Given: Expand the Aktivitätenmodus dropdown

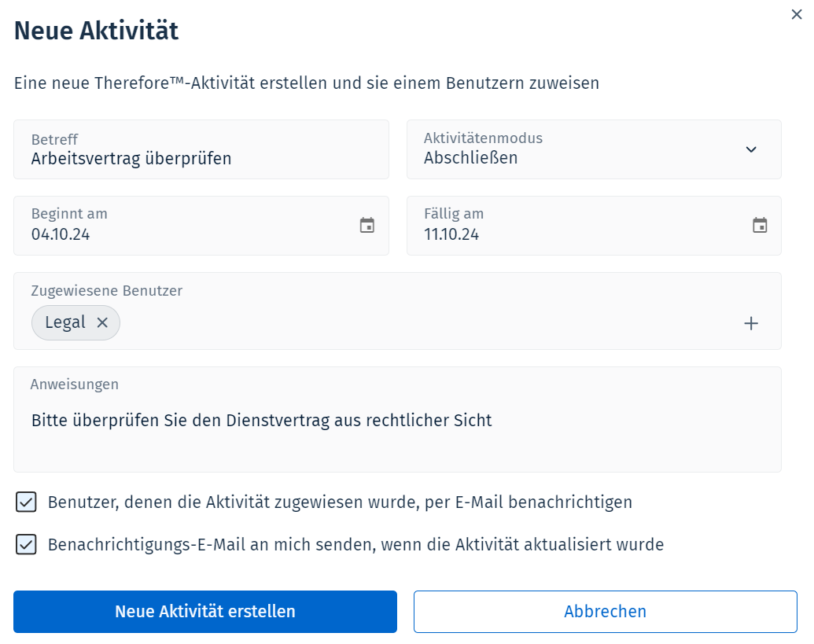Looking at the screenshot, I should click(x=750, y=149).
